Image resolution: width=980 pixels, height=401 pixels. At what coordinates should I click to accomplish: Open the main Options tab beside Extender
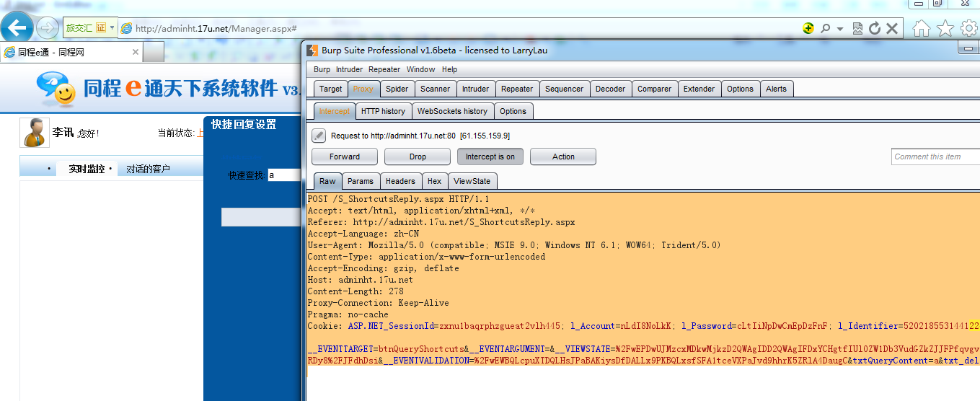tap(740, 89)
